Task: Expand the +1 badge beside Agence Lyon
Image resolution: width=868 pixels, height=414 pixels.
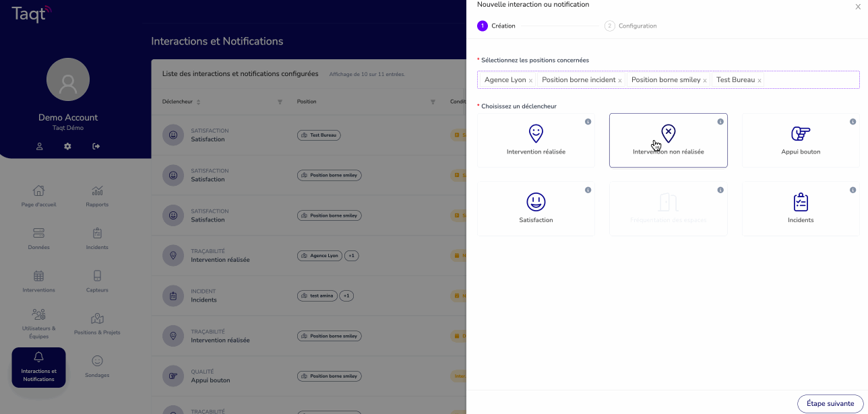Action: click(x=352, y=256)
